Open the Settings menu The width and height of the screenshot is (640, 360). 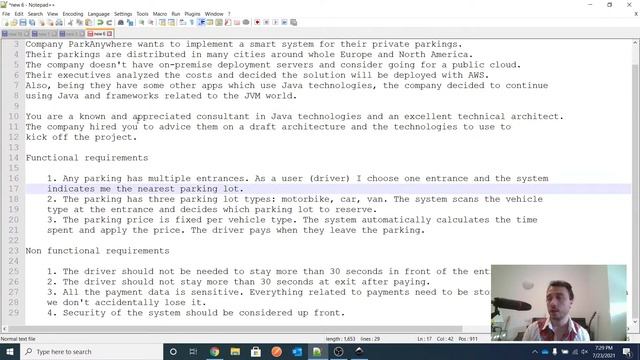pos(123,14)
